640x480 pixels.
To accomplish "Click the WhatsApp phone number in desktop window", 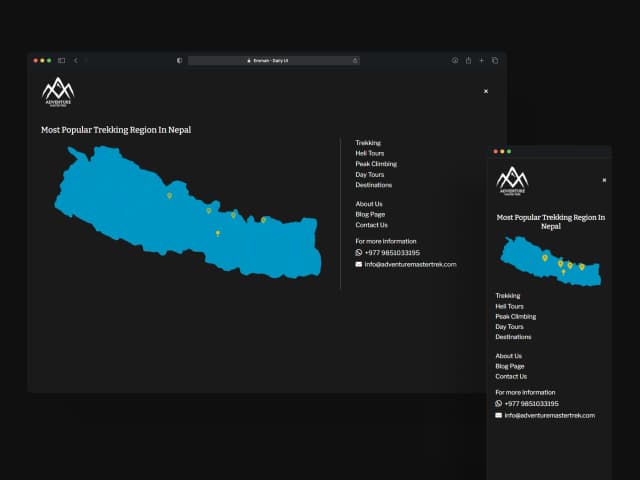I will (392, 253).
